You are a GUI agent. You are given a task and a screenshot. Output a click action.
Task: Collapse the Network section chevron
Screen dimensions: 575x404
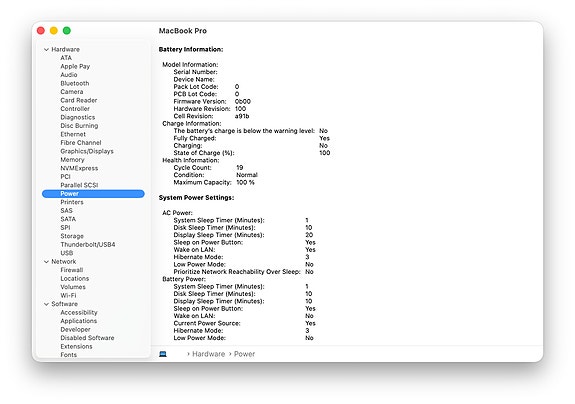[46, 261]
